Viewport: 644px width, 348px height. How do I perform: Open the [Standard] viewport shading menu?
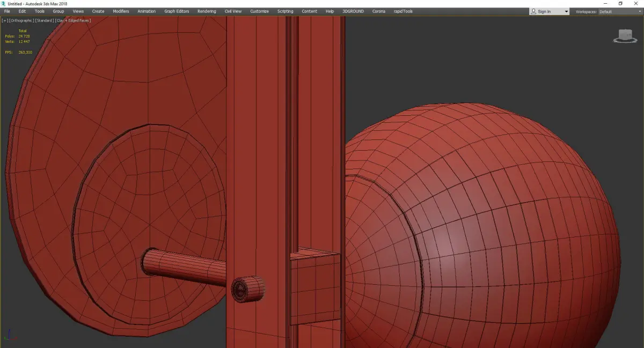tap(45, 20)
